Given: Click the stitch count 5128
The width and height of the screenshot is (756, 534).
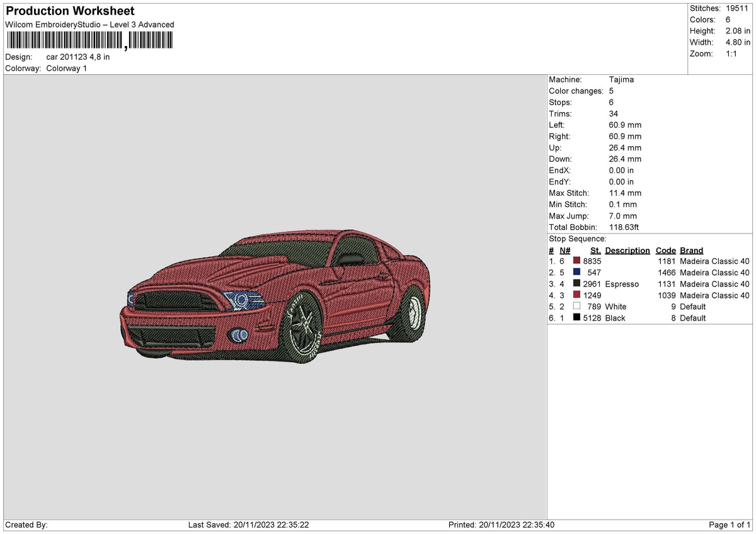Looking at the screenshot, I should (593, 317).
